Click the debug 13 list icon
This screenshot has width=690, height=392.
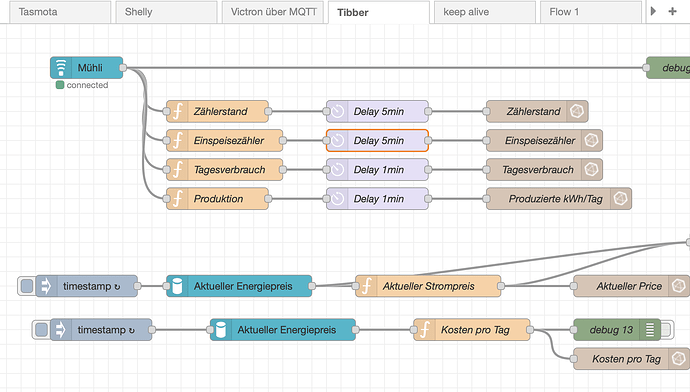(650, 330)
